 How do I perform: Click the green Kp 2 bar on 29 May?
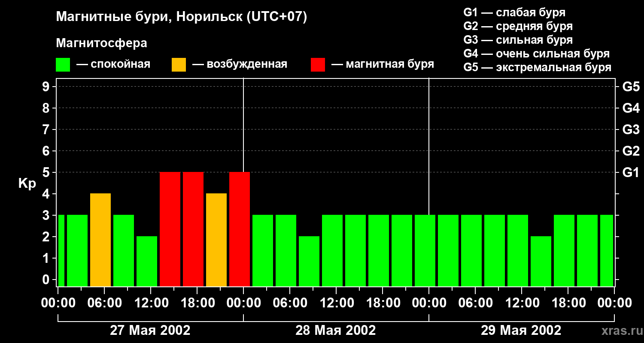(x=541, y=261)
